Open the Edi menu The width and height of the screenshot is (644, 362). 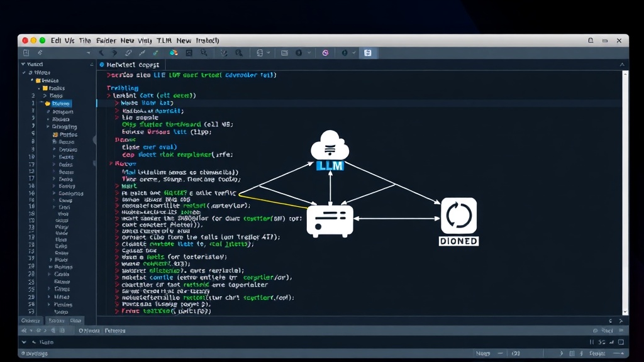[x=56, y=40]
